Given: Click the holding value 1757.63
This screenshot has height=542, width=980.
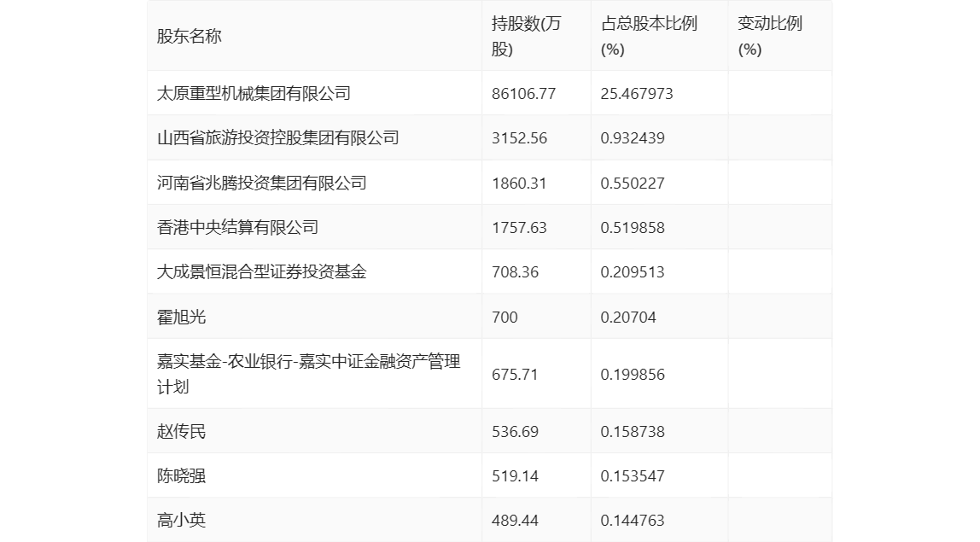Looking at the screenshot, I should click(x=519, y=228).
